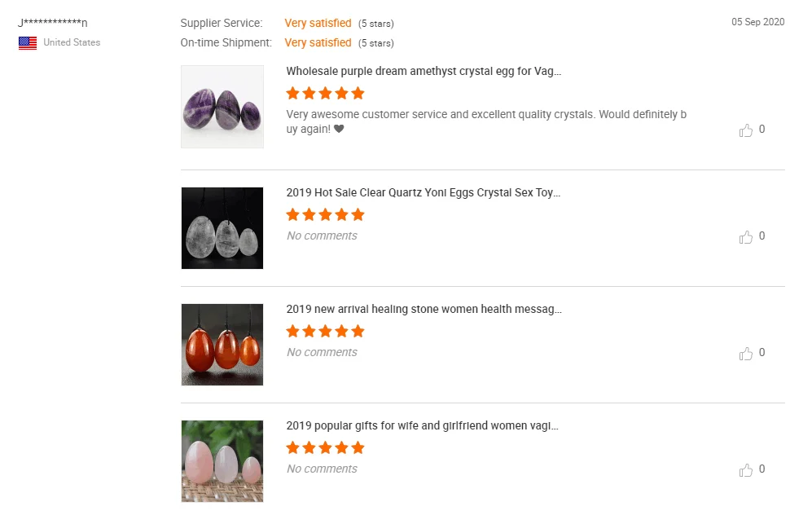812x524 pixels.
Task: Open '2019 new arrival healing stone' link
Action: (424, 310)
